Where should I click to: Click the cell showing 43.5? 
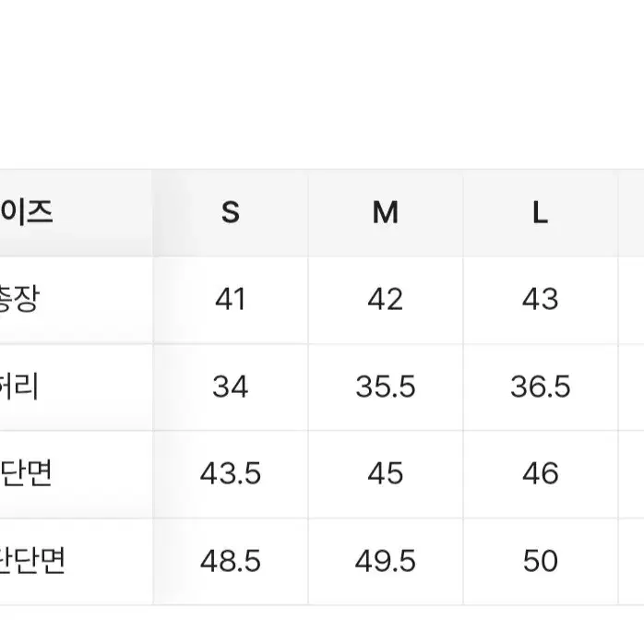pos(231,473)
